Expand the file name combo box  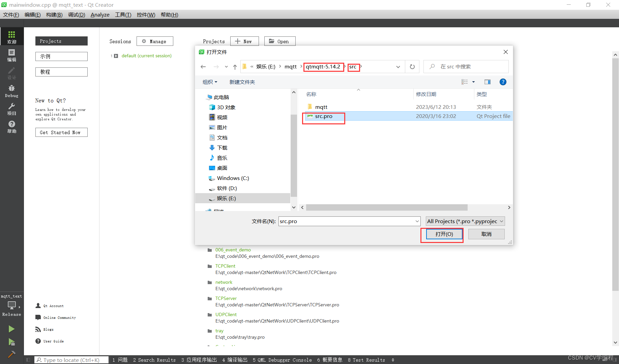(417, 221)
